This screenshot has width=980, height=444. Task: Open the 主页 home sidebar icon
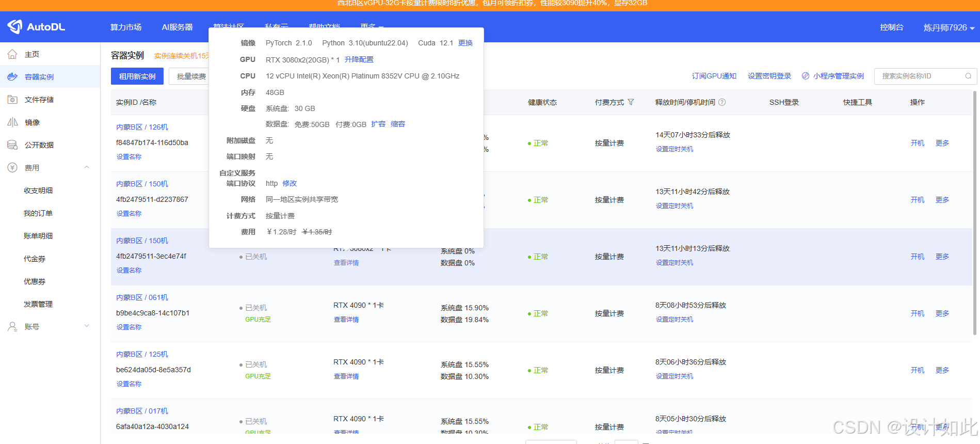click(12, 54)
